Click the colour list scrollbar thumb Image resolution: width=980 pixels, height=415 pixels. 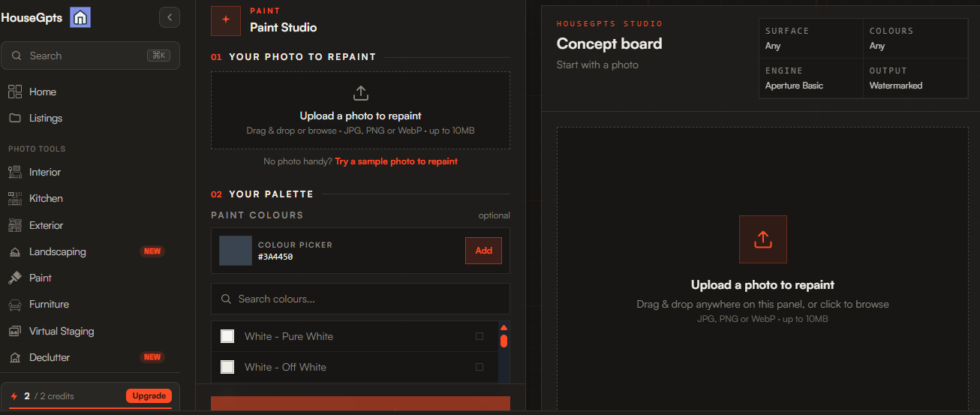[x=504, y=341]
